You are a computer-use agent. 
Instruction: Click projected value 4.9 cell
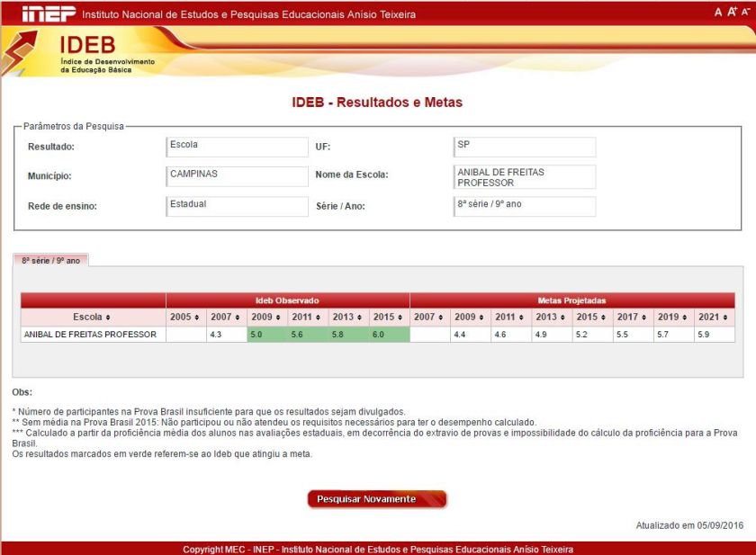click(x=552, y=335)
